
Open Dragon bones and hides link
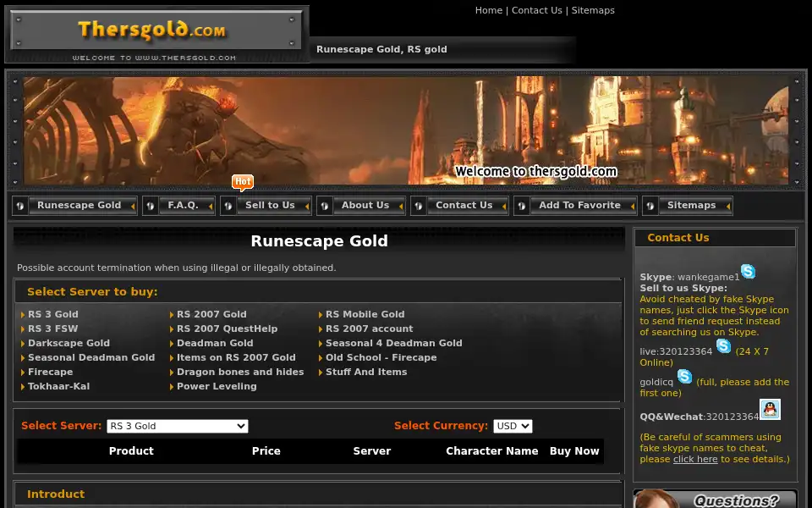[240, 373]
